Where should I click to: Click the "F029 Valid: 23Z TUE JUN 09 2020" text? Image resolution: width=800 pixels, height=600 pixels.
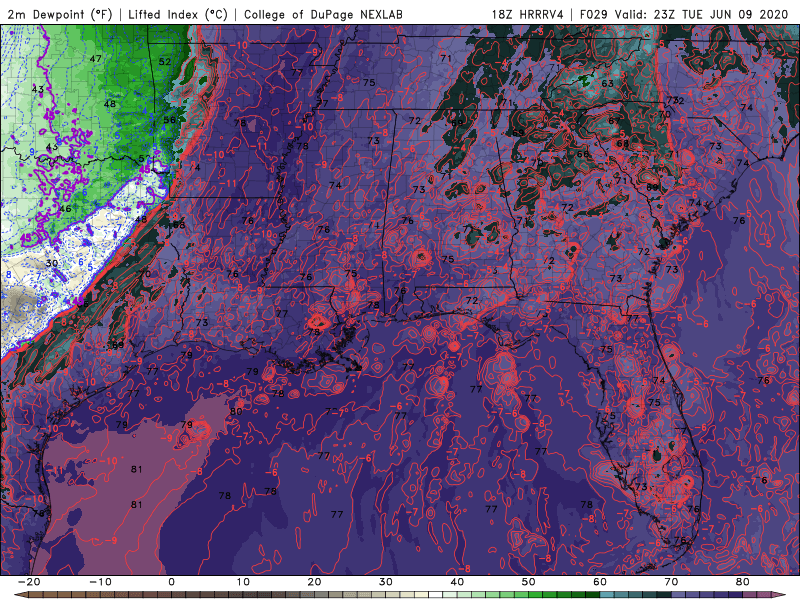click(684, 14)
